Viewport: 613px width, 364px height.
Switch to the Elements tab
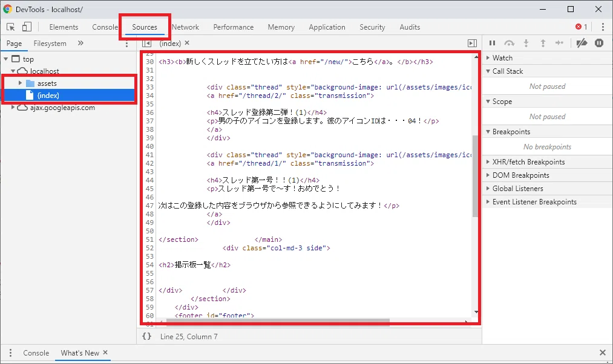click(64, 27)
